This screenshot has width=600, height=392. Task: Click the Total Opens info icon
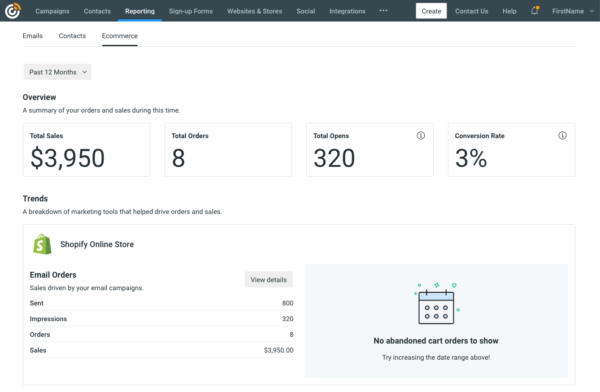tap(421, 136)
